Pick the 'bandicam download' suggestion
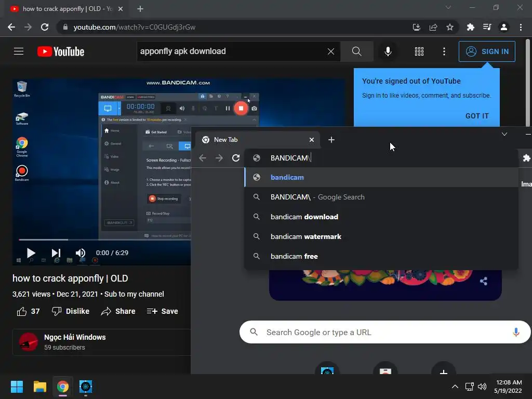The height and width of the screenshot is (399, 532). (381, 217)
